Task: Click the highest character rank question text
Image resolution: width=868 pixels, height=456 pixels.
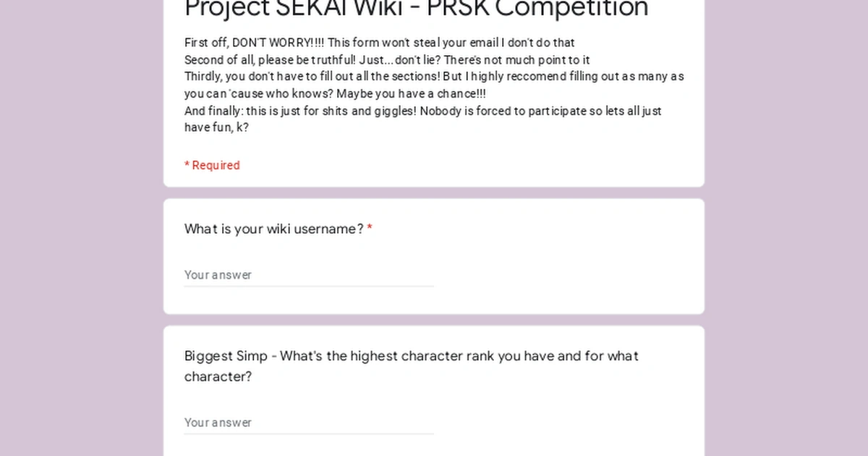Action: click(x=477, y=356)
